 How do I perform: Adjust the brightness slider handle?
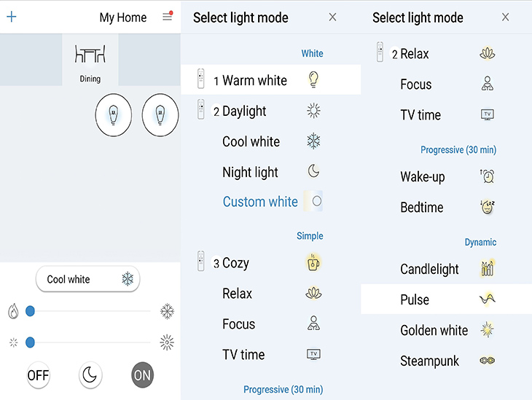(30, 342)
